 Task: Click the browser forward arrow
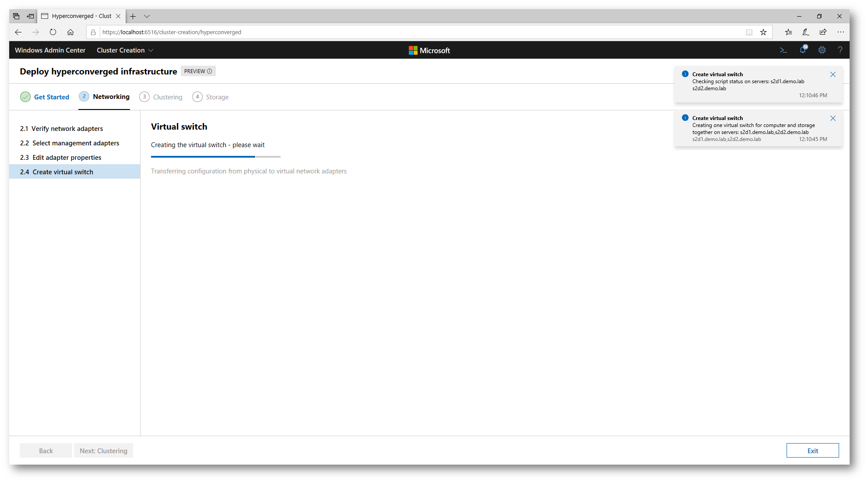[x=35, y=32]
